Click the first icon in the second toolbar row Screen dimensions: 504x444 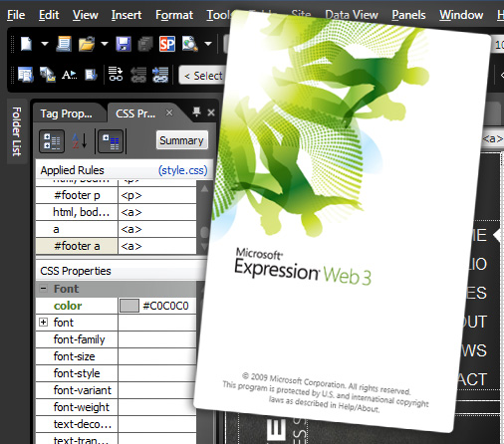(26, 75)
